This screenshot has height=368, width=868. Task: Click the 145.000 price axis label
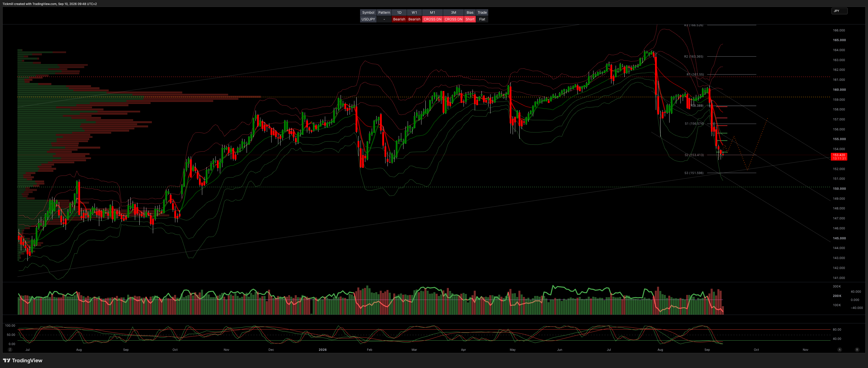pos(839,238)
